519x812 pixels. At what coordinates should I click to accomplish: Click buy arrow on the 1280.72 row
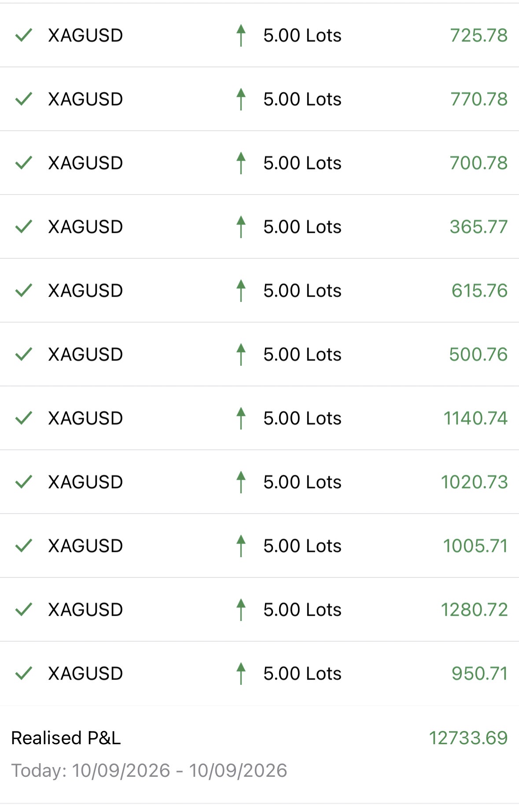tap(241, 610)
